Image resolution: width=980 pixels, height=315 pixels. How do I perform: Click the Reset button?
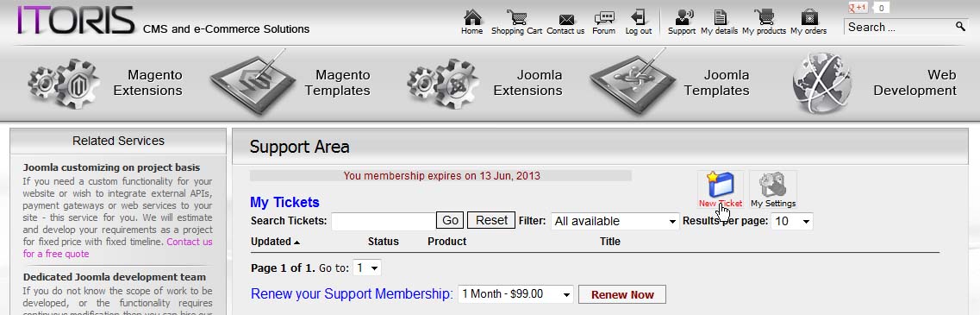491,220
